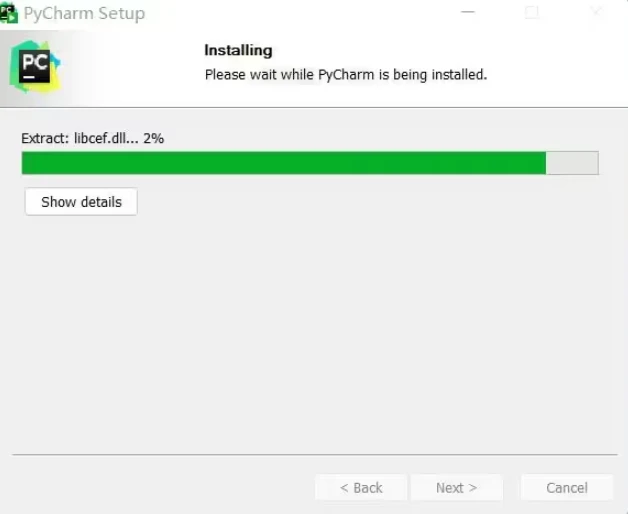Click the Next > button
Image resolution: width=628 pixels, height=514 pixels.
click(457, 488)
